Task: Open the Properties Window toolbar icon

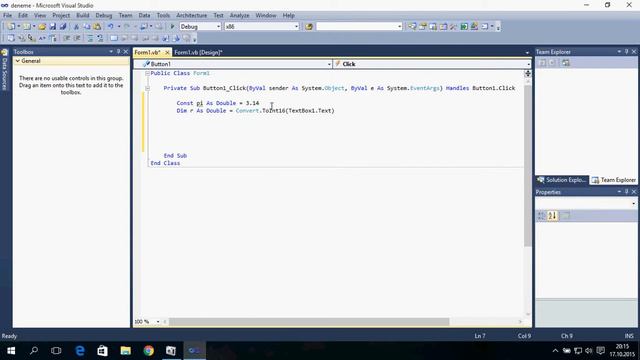Action: [x=422, y=27]
